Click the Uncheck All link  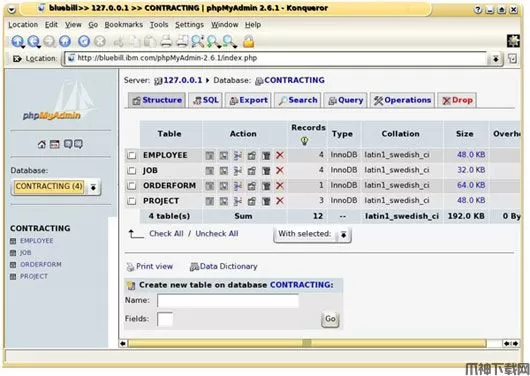coord(217,234)
